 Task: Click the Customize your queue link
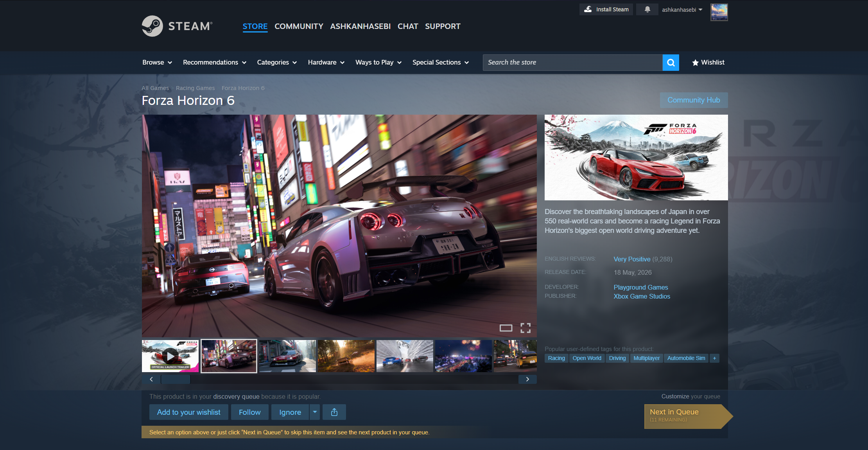(691, 396)
